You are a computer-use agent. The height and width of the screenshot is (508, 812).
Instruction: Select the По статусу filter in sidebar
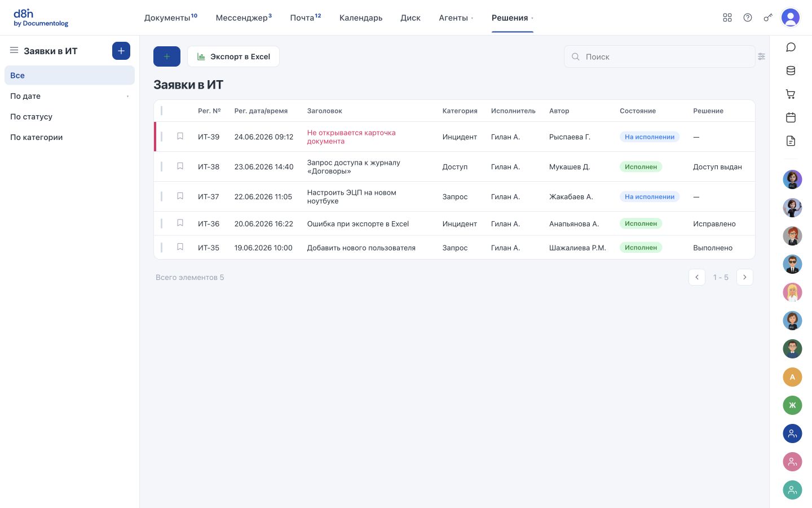[x=69, y=116]
